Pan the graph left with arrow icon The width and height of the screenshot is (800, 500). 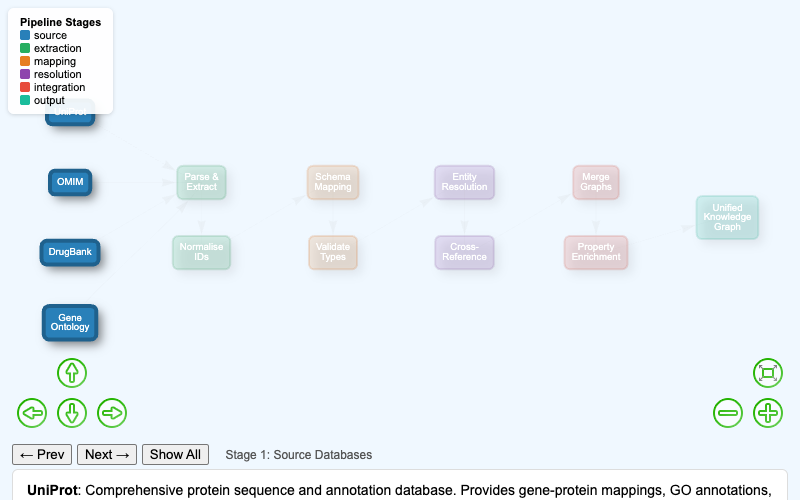click(x=32, y=412)
